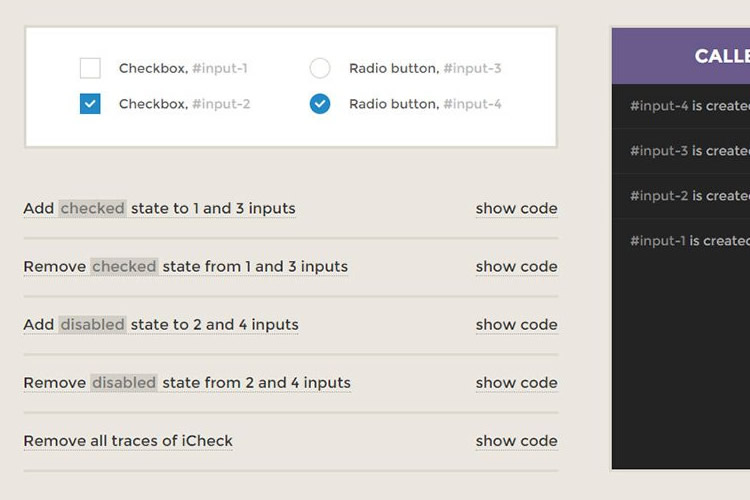Remove disabled state from 2 and 4 inputs
This screenshot has height=500, width=750.
click(187, 383)
